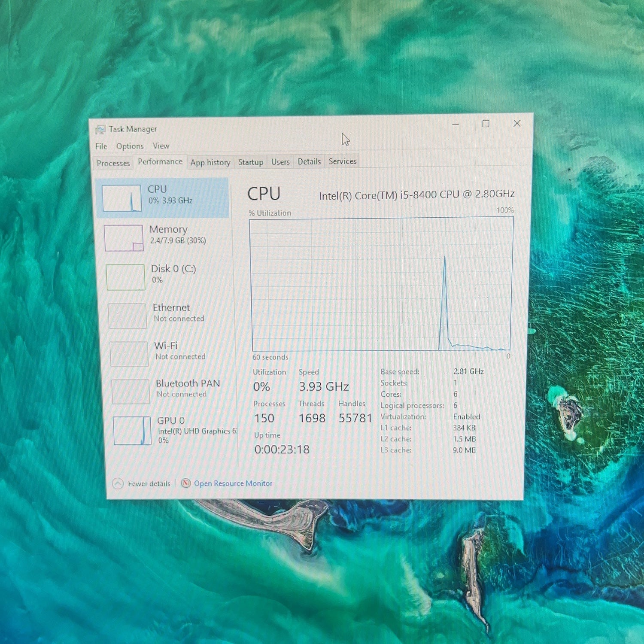Click Wi-Fi sidebar label
644x644 pixels.
[x=166, y=346]
